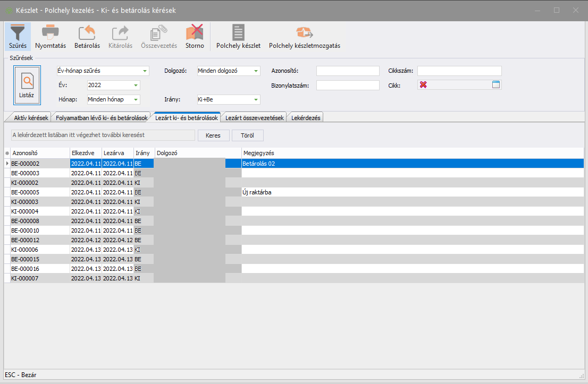588x384 pixels.
Task: Open the Év 2022 dropdown
Action: [136, 85]
